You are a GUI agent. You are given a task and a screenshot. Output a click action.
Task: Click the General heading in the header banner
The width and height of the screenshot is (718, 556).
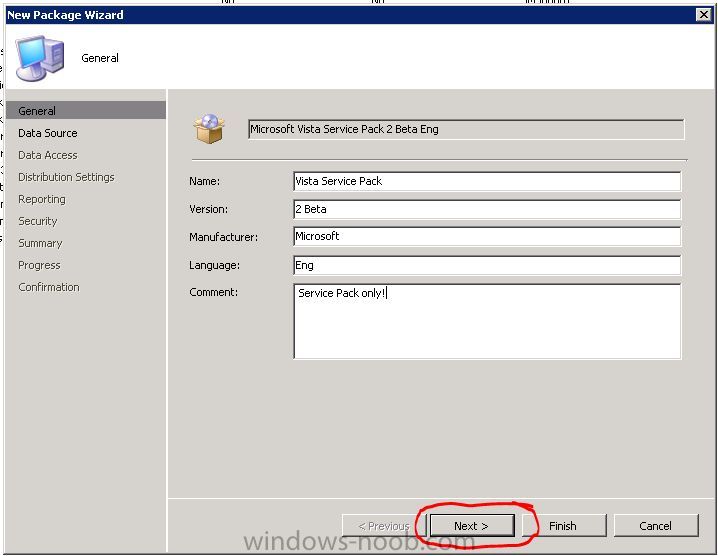tap(100, 58)
